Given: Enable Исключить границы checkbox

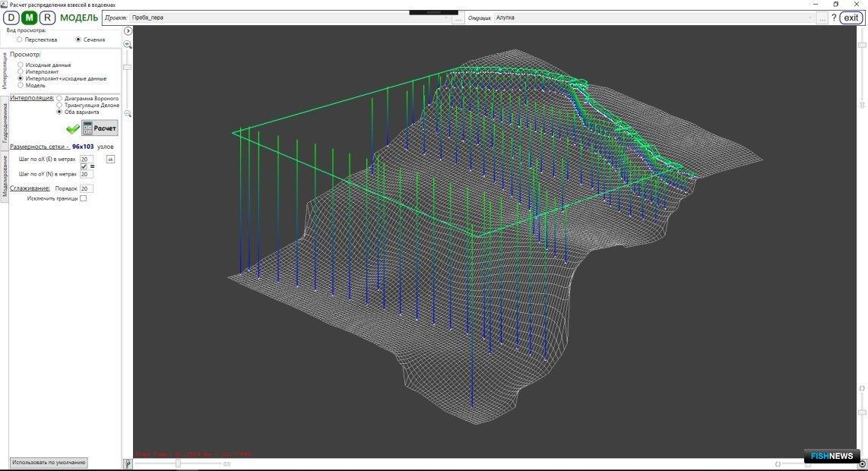Looking at the screenshot, I should (x=83, y=198).
